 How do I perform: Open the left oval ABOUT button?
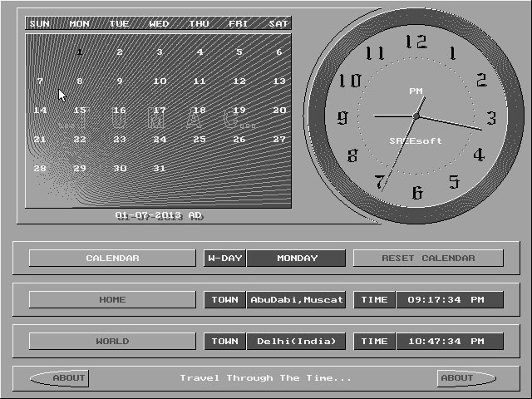pos(60,378)
